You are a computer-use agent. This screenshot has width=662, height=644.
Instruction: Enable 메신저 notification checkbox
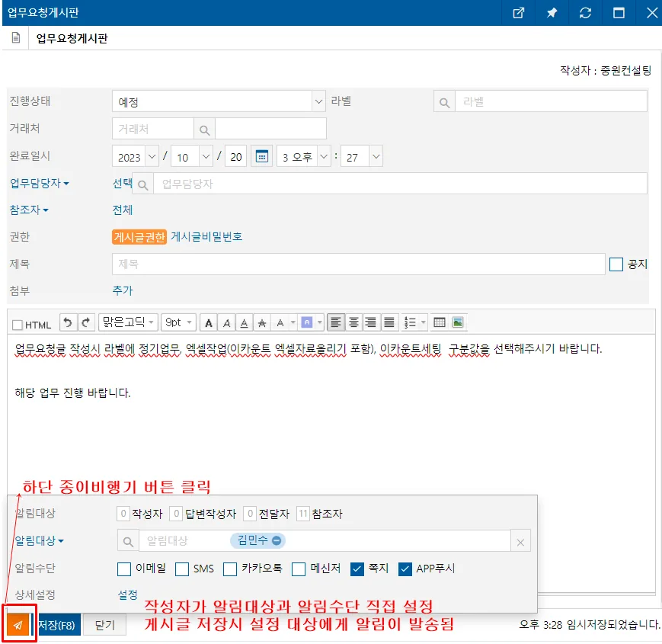tap(298, 569)
